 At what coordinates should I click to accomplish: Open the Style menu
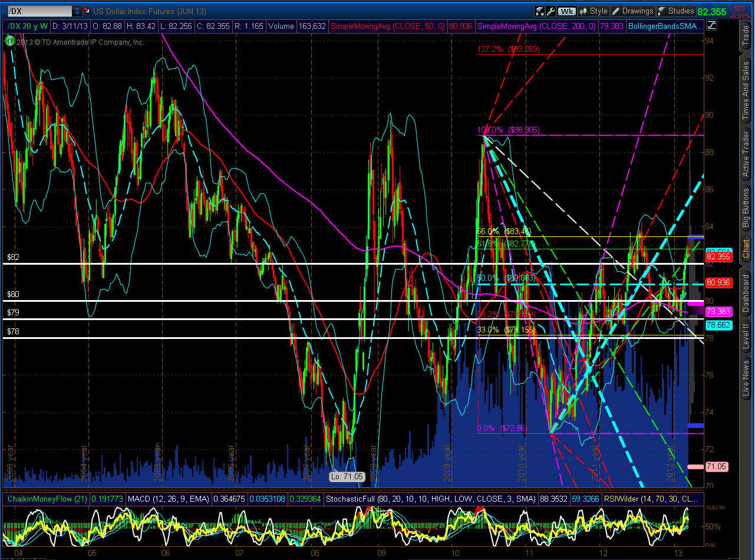pyautogui.click(x=594, y=11)
